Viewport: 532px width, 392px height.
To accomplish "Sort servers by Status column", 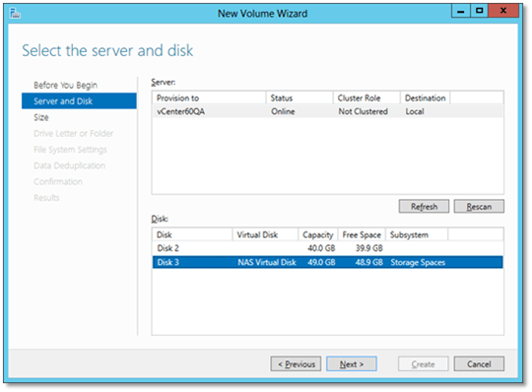I will [x=299, y=98].
